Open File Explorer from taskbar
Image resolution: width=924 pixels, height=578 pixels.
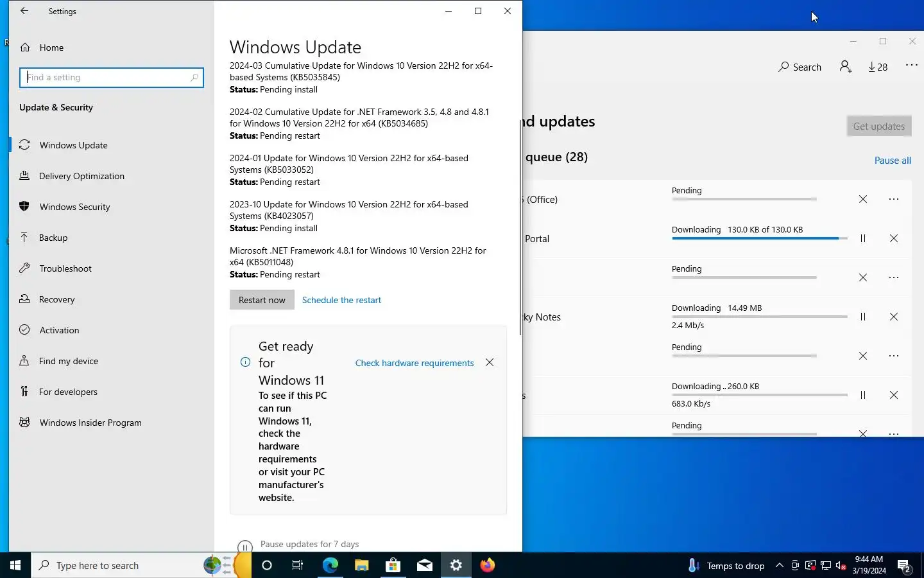[x=361, y=565]
